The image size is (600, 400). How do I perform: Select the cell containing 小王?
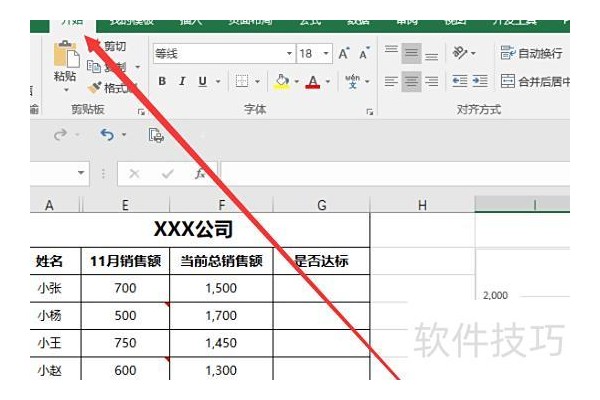coord(55,343)
